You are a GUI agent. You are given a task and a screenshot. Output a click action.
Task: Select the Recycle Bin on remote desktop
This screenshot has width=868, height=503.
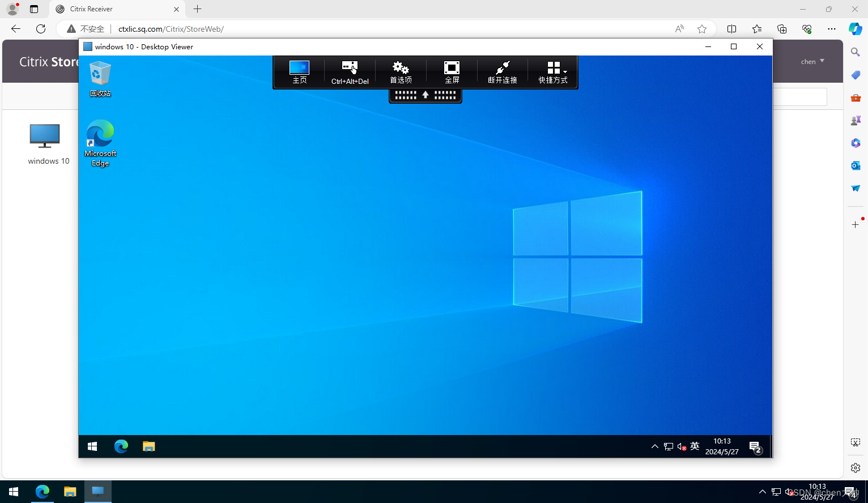point(100,79)
